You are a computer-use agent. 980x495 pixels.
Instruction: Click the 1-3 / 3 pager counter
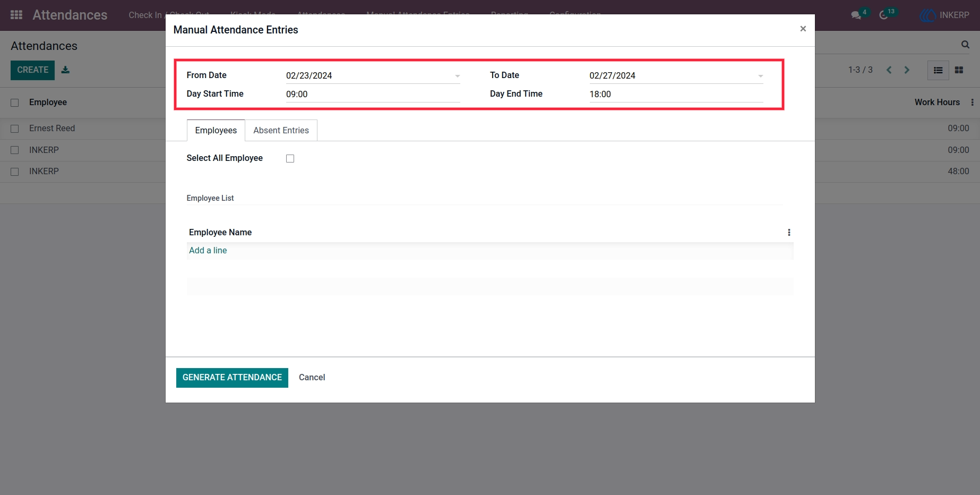(860, 70)
